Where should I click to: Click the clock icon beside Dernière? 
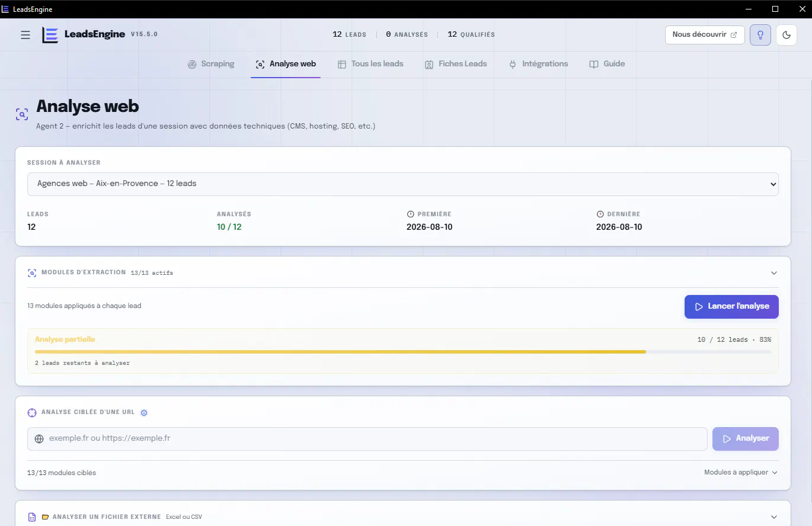pyautogui.click(x=600, y=214)
